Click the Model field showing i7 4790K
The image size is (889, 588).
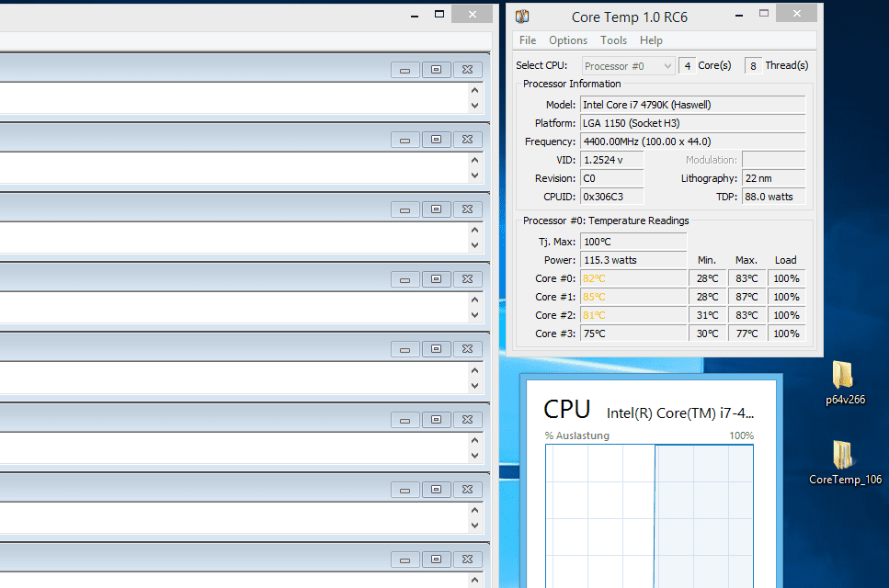coord(692,105)
